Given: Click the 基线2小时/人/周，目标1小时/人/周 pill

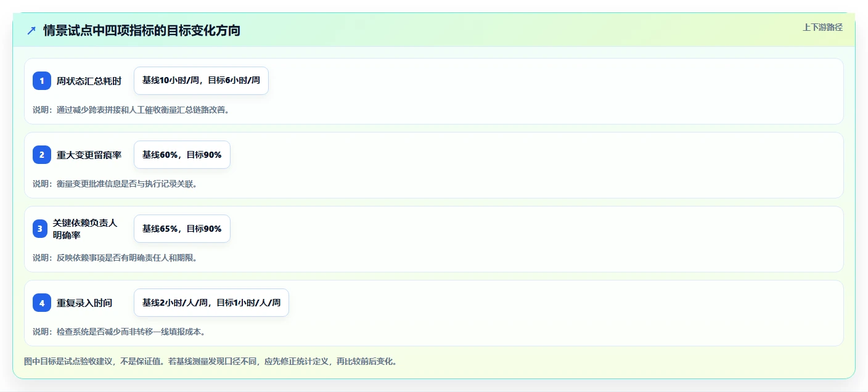Looking at the screenshot, I should 211,303.
